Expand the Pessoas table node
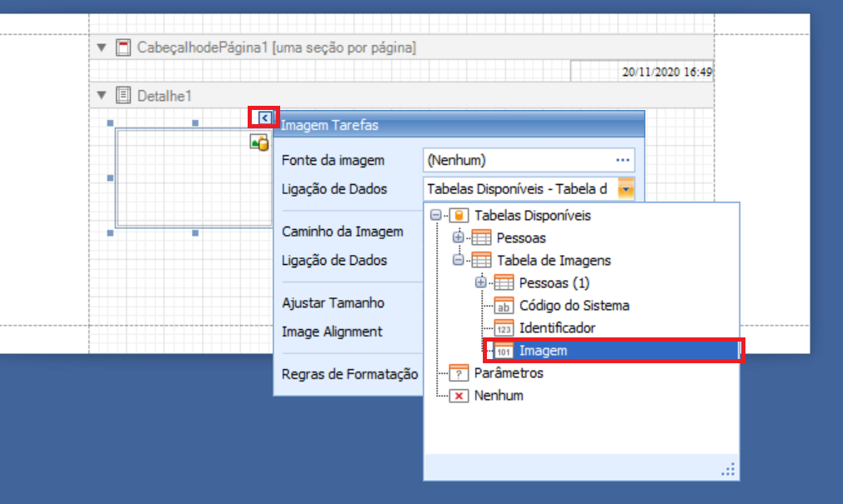 point(458,238)
